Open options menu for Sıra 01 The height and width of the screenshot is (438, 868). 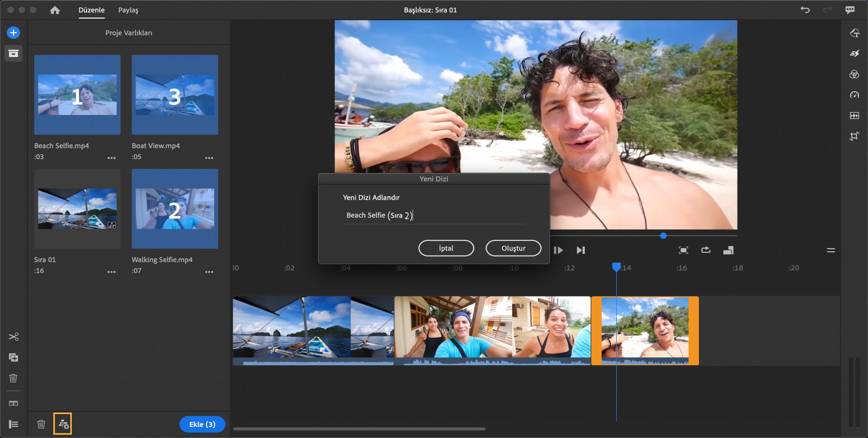pyautogui.click(x=111, y=272)
